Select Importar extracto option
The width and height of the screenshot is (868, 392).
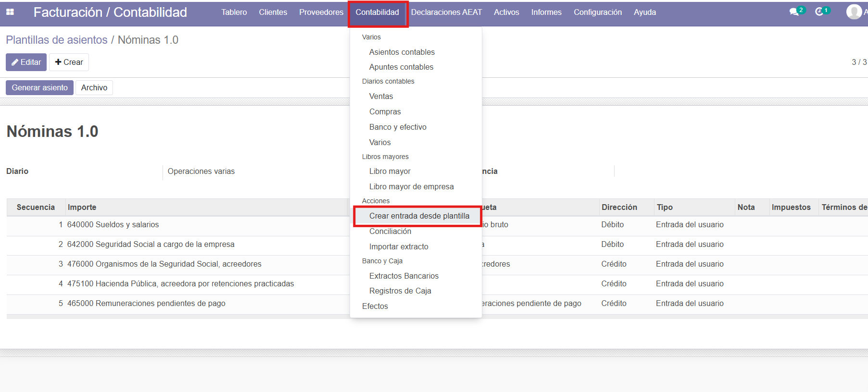(399, 246)
